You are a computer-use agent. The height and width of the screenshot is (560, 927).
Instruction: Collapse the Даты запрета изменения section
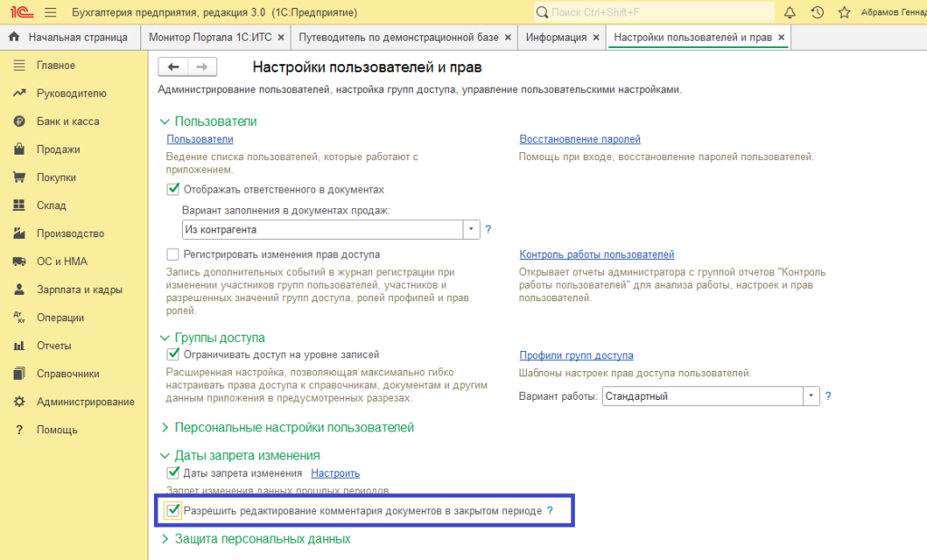[165, 455]
